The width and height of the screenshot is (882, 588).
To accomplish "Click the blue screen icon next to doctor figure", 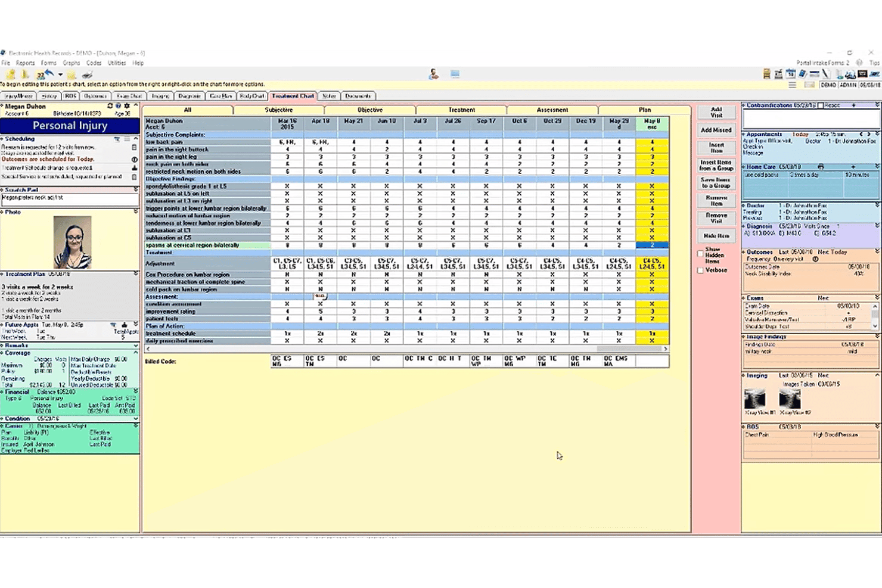I will [455, 74].
